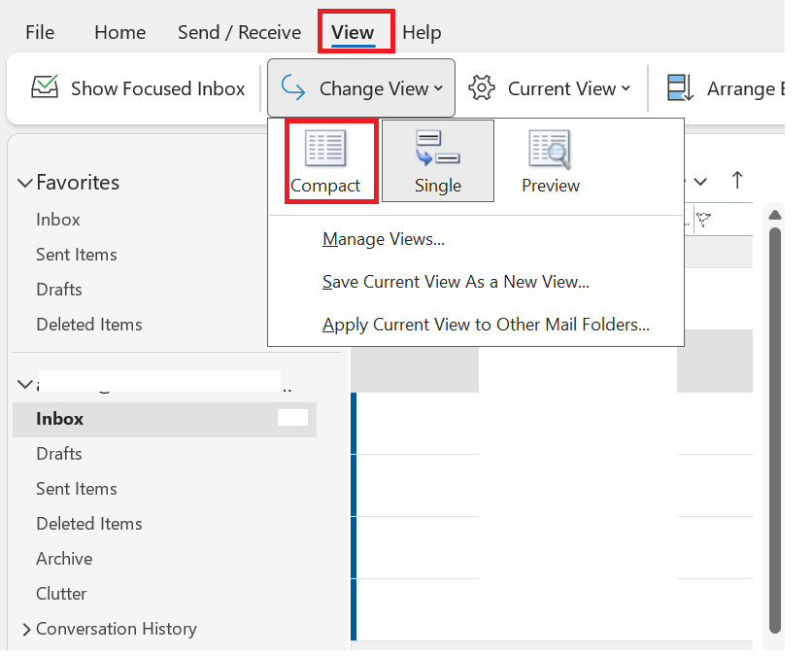Click the flag column header icon
812x656 pixels.
703,220
